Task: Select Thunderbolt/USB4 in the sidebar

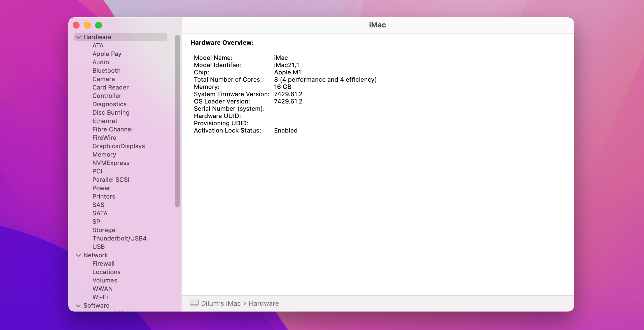Action: click(x=119, y=238)
